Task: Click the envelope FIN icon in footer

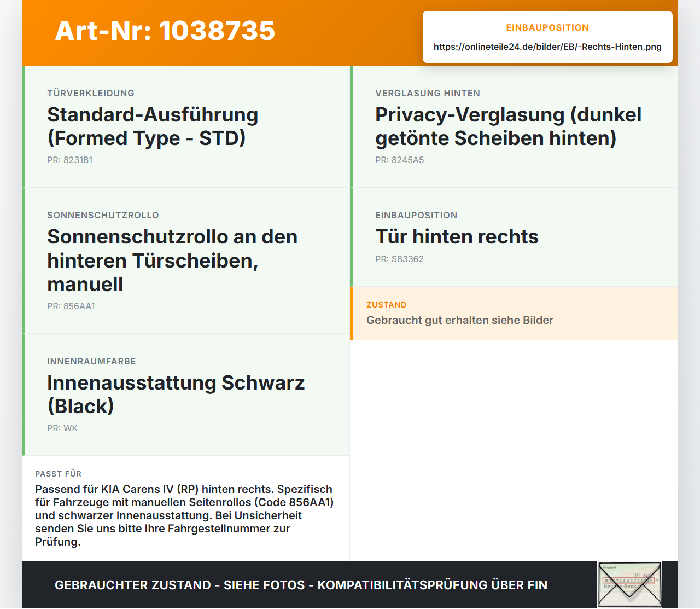Action: [629, 585]
